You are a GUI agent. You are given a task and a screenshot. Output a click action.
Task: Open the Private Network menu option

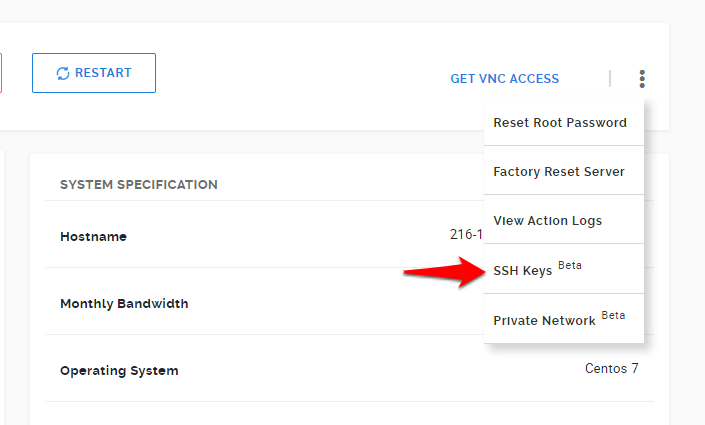tap(545, 321)
